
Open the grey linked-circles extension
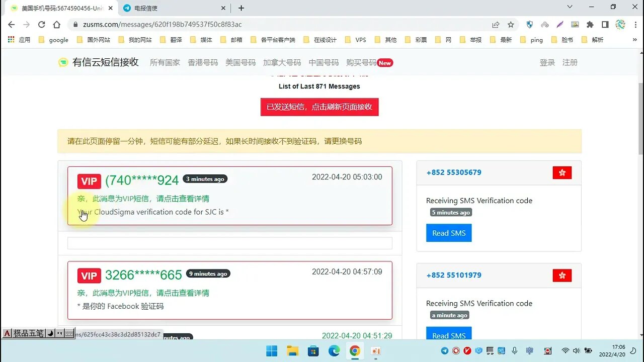tap(544, 25)
